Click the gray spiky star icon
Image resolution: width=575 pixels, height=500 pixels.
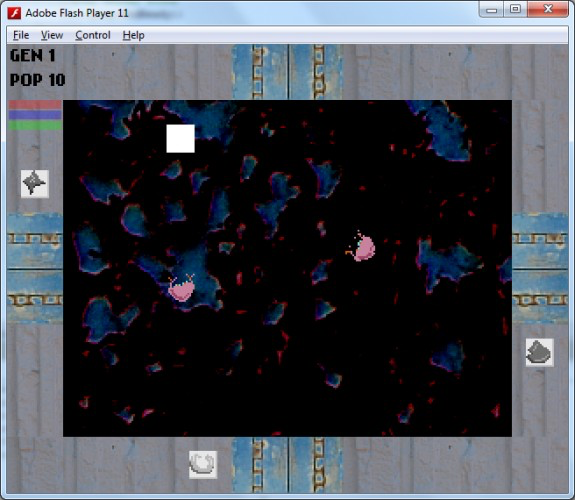[34, 184]
